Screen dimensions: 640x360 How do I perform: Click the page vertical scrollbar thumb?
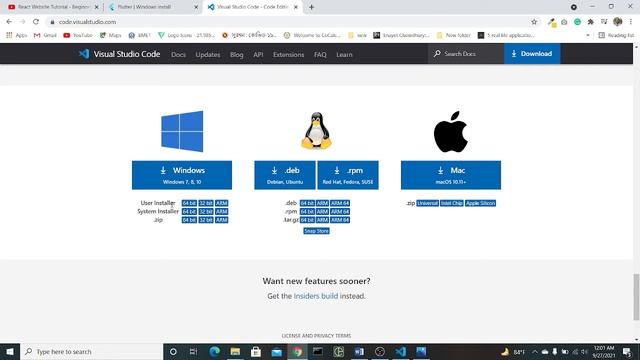[636, 297]
